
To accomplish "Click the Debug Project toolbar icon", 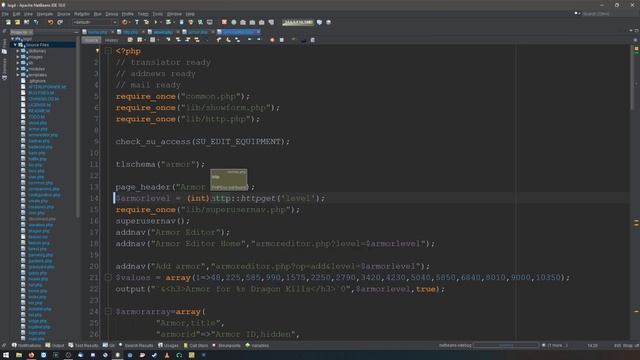I will tap(168, 22).
